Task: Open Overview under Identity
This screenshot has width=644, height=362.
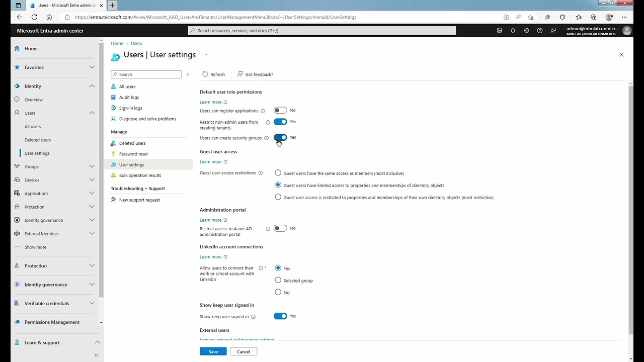Action: pos(34,100)
